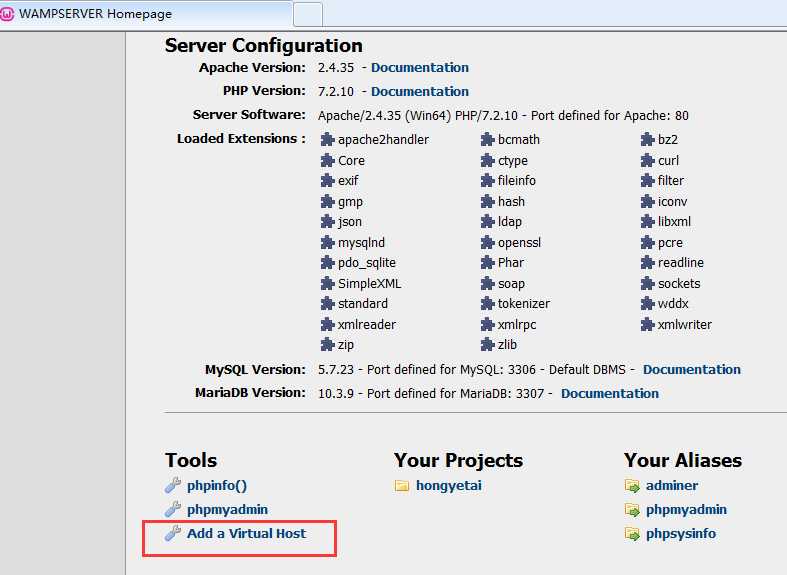Open the phpinfo() tool link
Viewport: 787px width, 575px height.
[x=217, y=486]
